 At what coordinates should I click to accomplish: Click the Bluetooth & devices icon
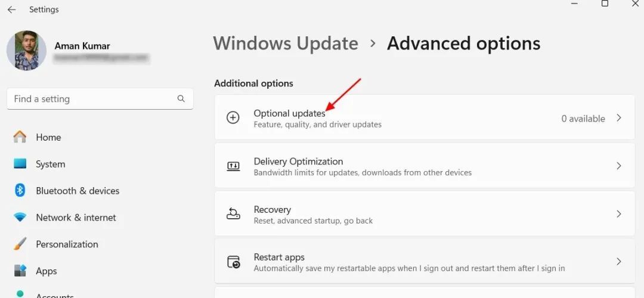click(x=20, y=191)
